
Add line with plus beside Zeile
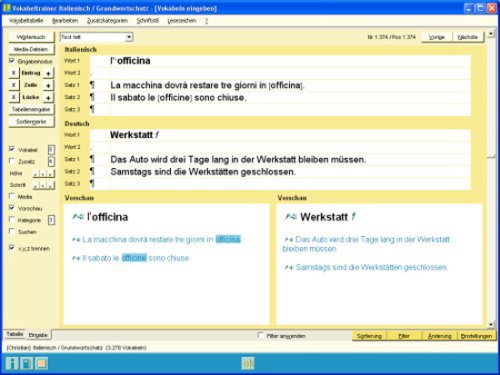pyautogui.click(x=48, y=85)
